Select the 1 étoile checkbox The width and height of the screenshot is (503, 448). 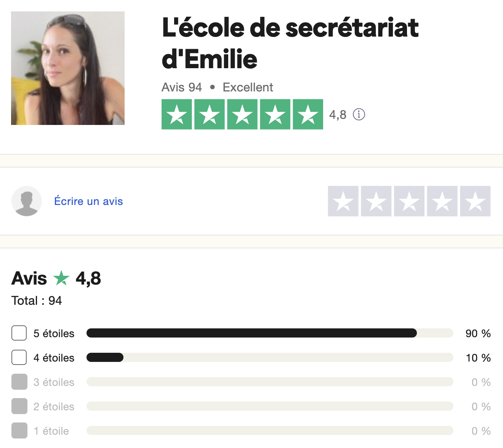(x=19, y=431)
